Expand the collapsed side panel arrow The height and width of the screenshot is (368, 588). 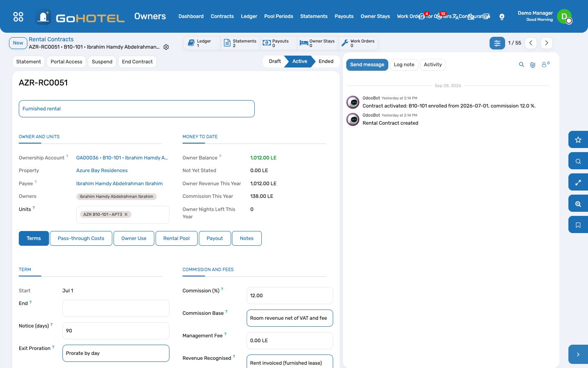(x=578, y=355)
